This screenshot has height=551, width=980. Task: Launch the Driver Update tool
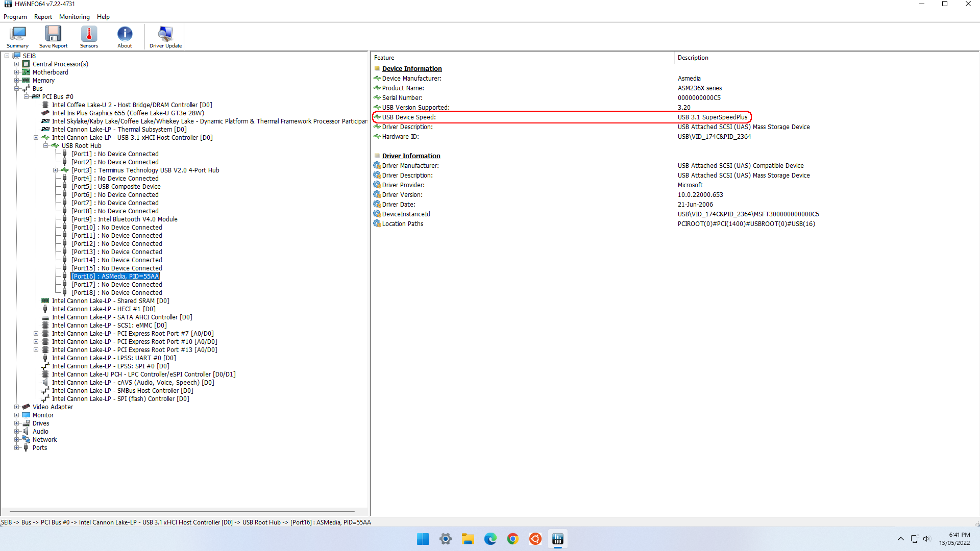pyautogui.click(x=165, y=37)
